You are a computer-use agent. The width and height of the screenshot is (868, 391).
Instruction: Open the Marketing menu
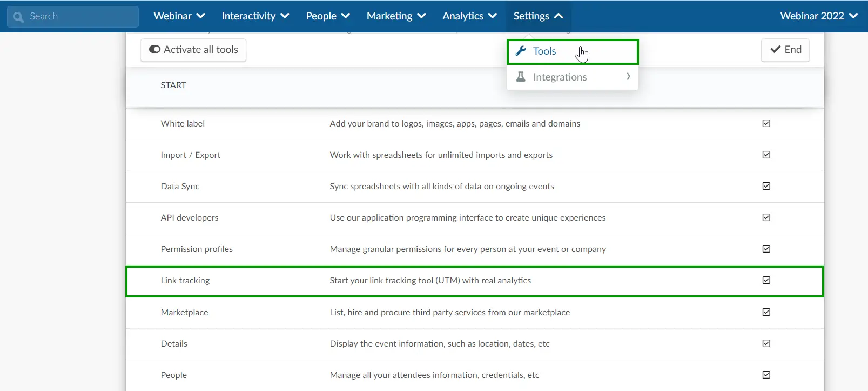(x=396, y=16)
